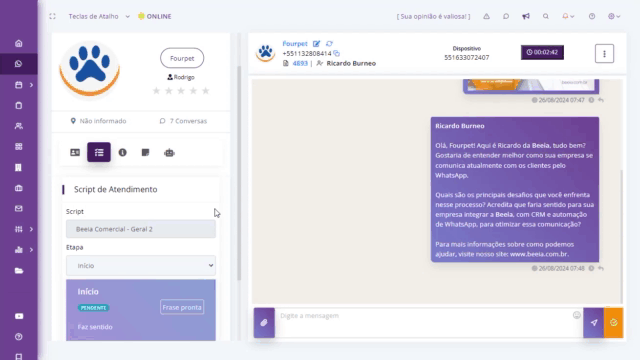Copy the phone number +551132808414

tap(336, 53)
